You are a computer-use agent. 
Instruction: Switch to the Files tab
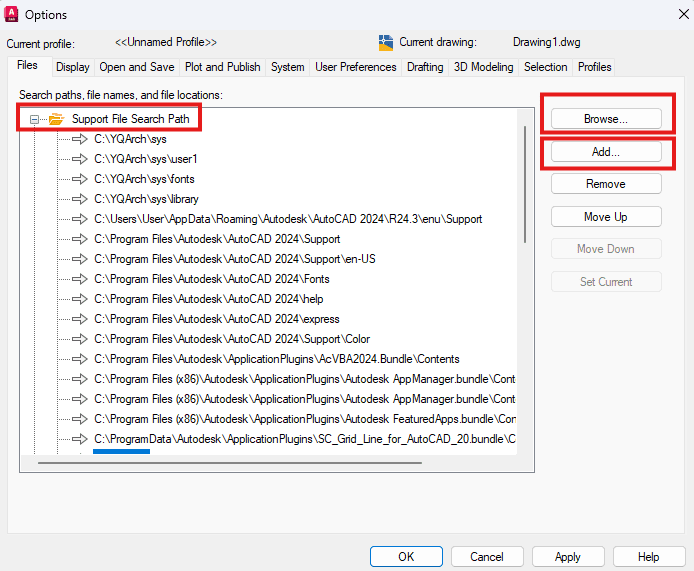click(27, 65)
